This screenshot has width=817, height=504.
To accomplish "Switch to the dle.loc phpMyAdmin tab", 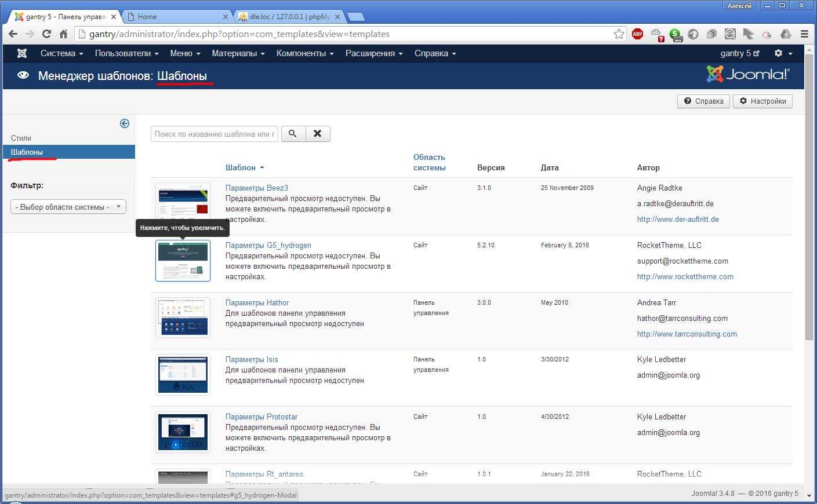I will (x=290, y=17).
